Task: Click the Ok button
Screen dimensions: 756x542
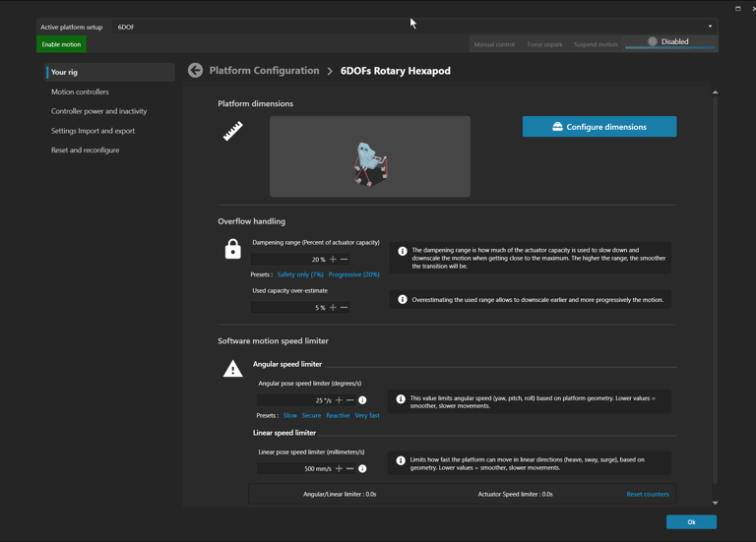Action: pyautogui.click(x=691, y=522)
